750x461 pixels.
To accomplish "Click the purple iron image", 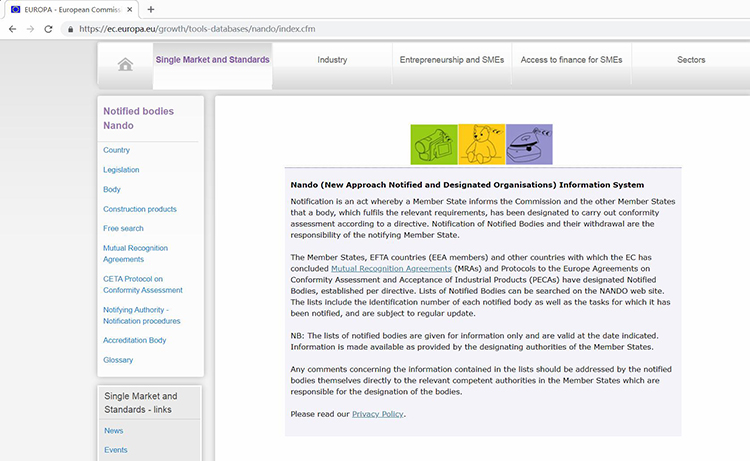I will coord(529,144).
